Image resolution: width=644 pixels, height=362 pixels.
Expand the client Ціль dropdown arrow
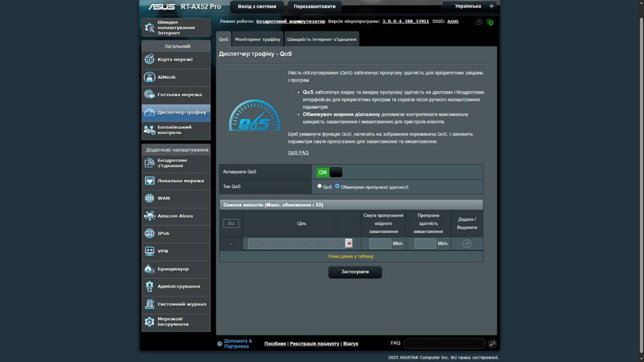click(x=349, y=244)
